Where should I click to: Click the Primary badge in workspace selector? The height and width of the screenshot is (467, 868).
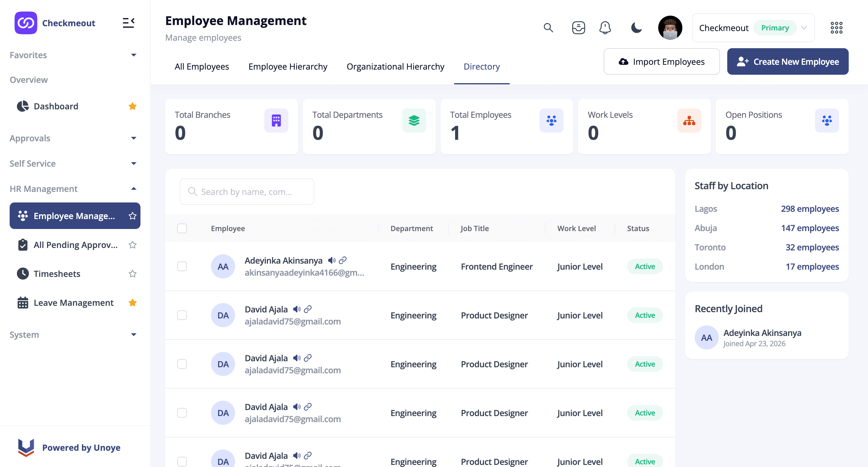tap(775, 28)
